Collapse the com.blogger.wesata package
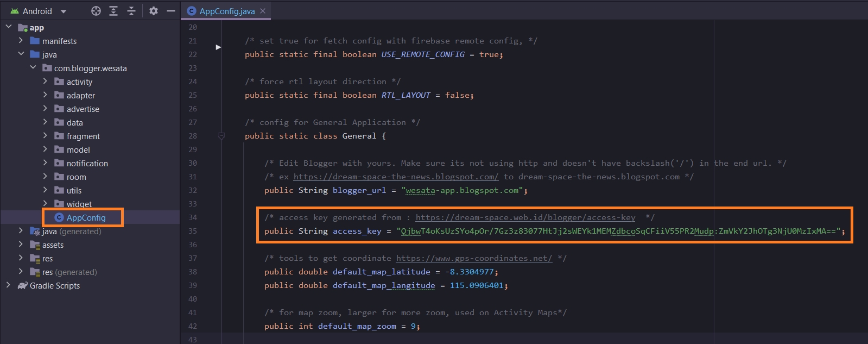This screenshot has height=344, width=868. coord(33,67)
